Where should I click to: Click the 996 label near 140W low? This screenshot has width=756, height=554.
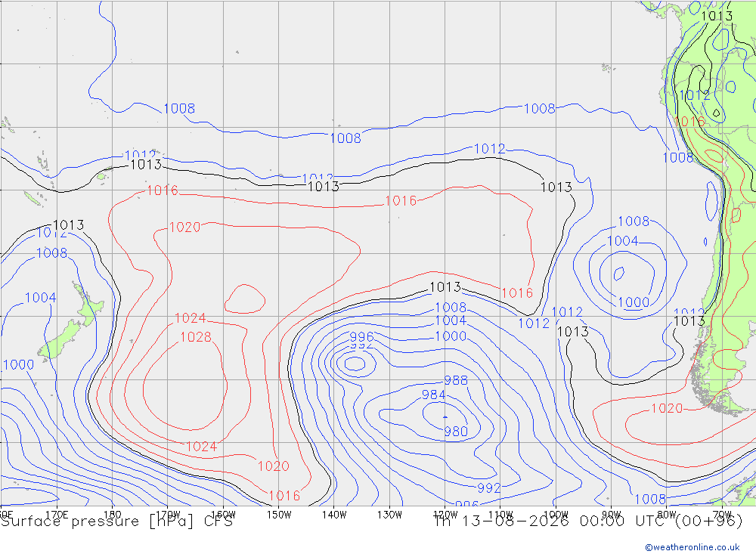point(361,336)
